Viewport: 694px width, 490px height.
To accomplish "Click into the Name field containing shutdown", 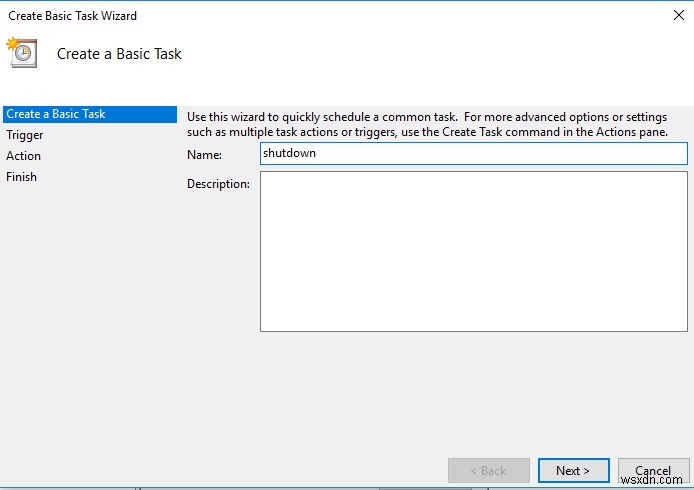I will pos(473,153).
